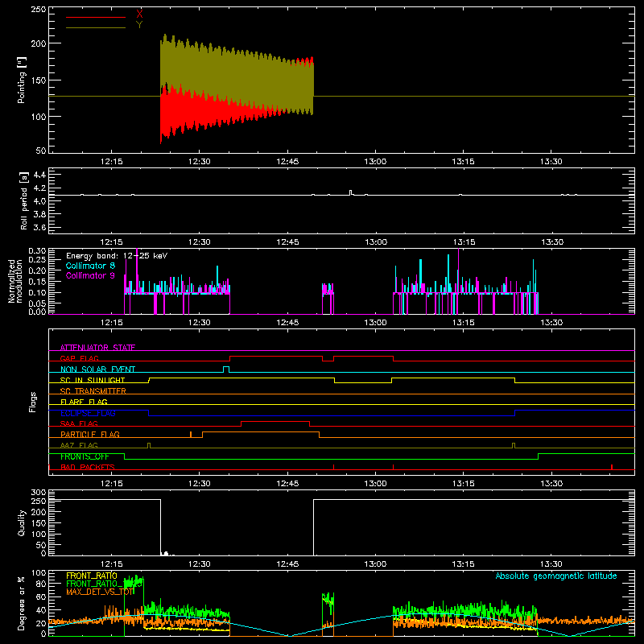Click the roll period spike near 12:56
The height and width of the screenshot is (644, 644).
(351, 192)
